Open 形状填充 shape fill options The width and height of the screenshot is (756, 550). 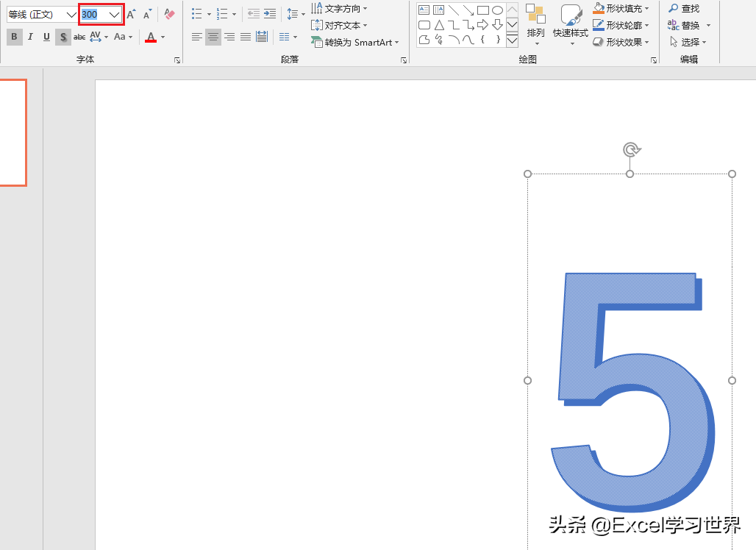pos(621,9)
